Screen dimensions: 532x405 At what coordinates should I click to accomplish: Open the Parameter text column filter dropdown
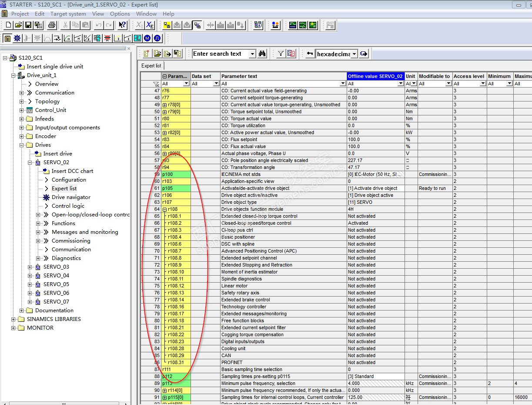click(x=342, y=84)
